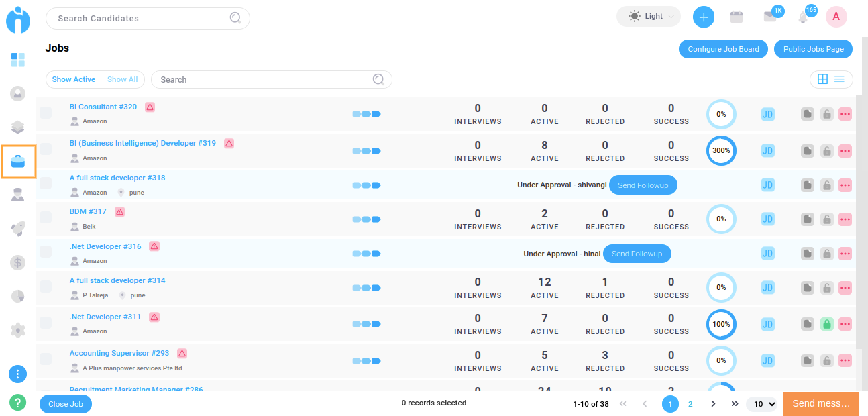Click the 300% progress circle for job #319

coord(721,150)
